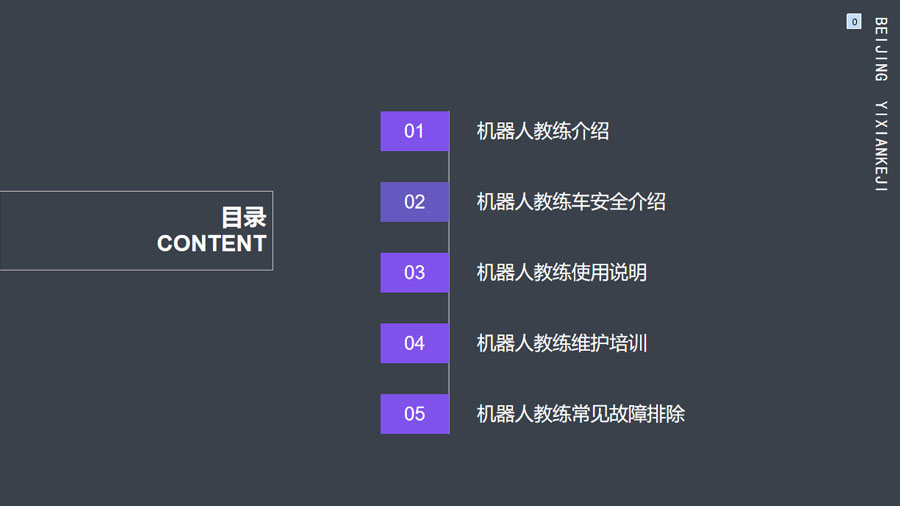Click the 目录 heading text

pyautogui.click(x=244, y=217)
